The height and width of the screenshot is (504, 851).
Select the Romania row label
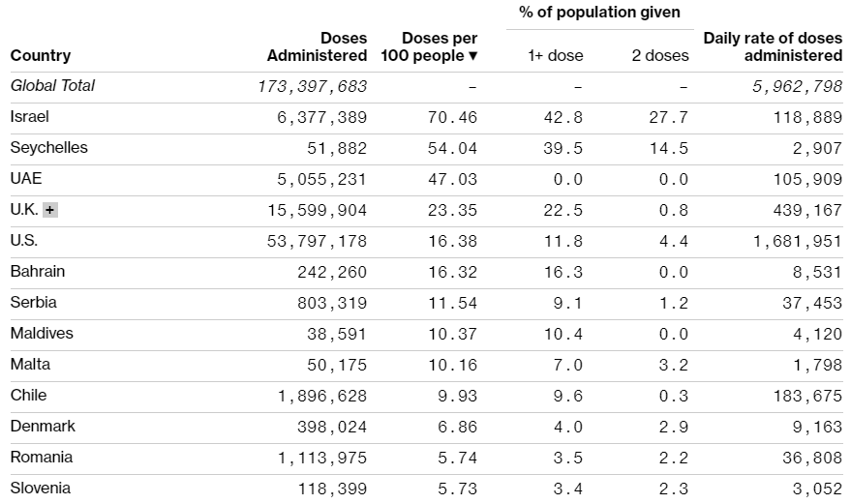pyautogui.click(x=42, y=458)
